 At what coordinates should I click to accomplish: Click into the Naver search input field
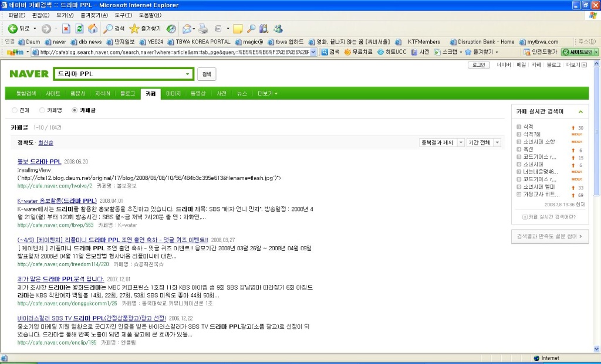(x=120, y=74)
